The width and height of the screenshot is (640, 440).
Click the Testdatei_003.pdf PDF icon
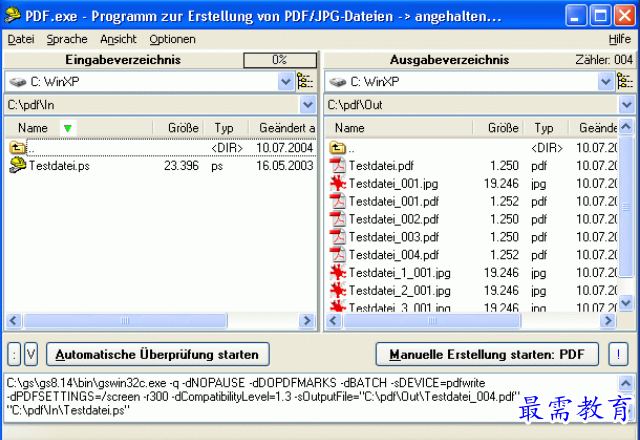[338, 237]
